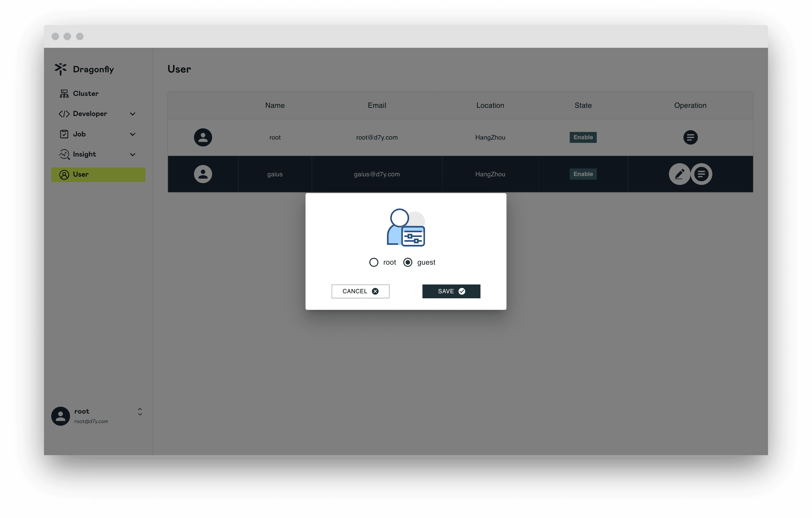Click the edit pencil icon for gaius

point(679,174)
